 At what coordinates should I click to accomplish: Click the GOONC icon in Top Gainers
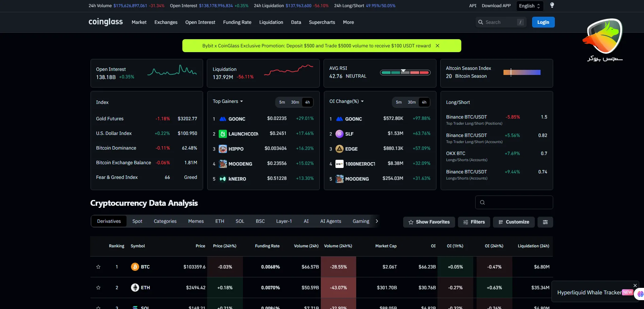point(223,119)
